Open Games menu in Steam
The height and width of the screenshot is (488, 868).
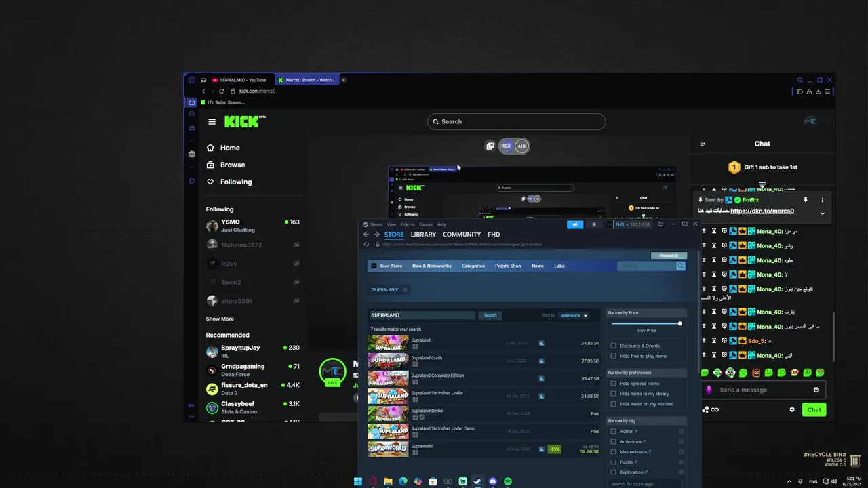[426, 224]
